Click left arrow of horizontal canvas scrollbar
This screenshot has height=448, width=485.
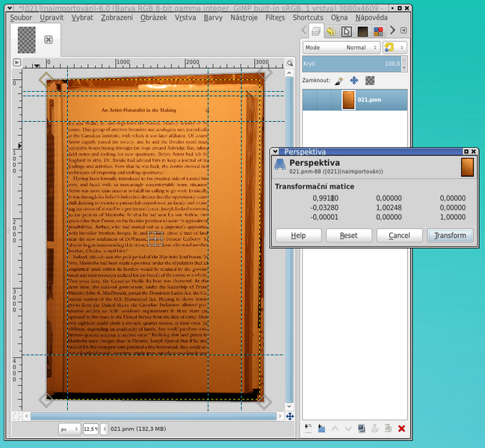[x=27, y=416]
